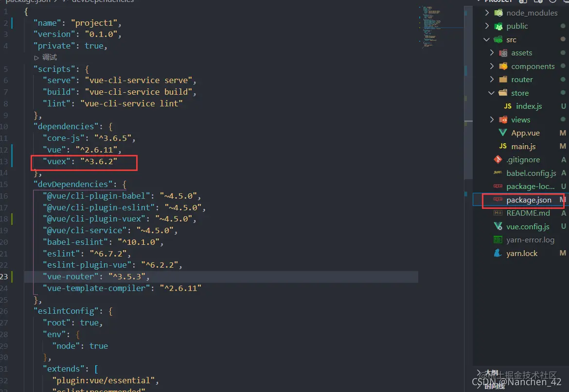Click the green public folder icon
Screen dimensions: 569x392
coord(498,26)
